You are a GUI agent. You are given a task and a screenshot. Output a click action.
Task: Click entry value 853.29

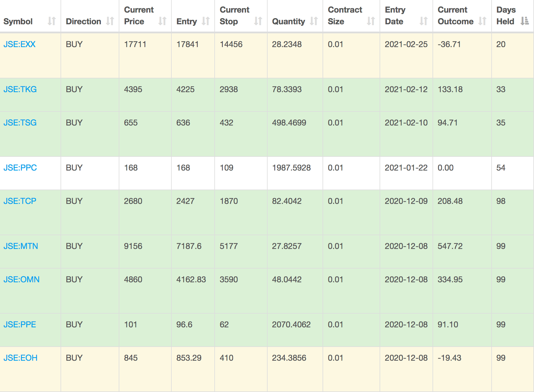point(189,358)
